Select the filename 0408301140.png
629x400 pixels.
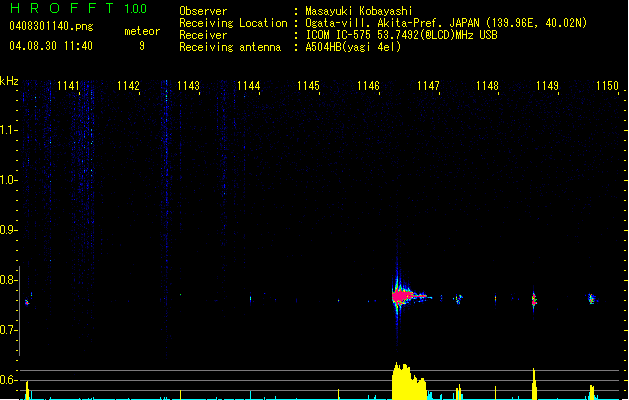coord(51,26)
